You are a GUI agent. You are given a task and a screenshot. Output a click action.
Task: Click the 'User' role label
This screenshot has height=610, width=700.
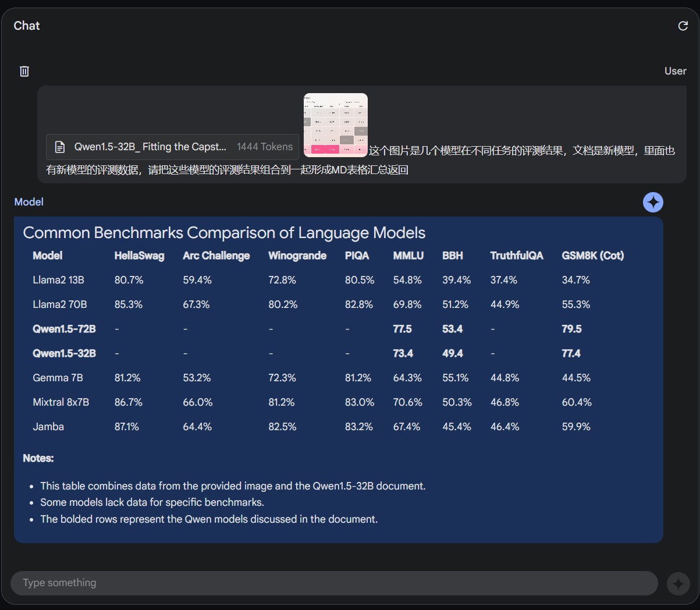[676, 71]
